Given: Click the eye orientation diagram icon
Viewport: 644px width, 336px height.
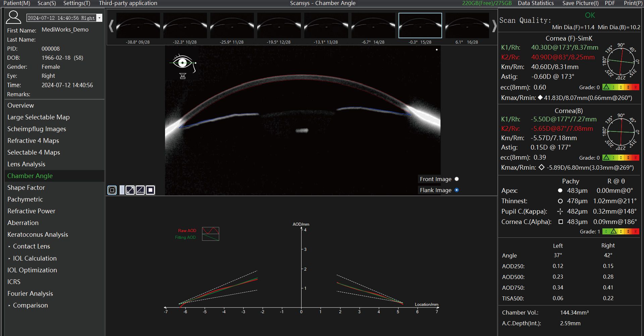Looking at the screenshot, I should tap(183, 66).
